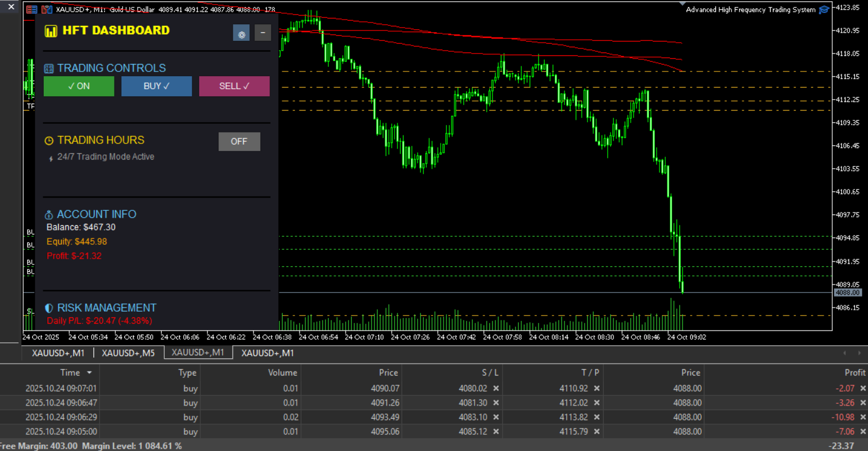Image resolution: width=868 pixels, height=451 pixels.
Task: Close the position with profit -3.26
Action: [863, 403]
